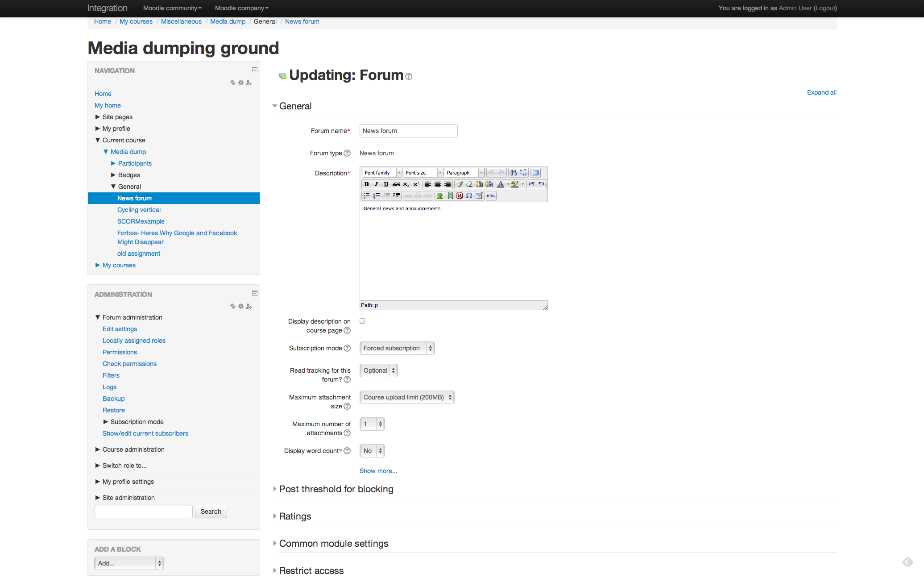Align text right in editor
The width and height of the screenshot is (924, 578).
pos(447,184)
